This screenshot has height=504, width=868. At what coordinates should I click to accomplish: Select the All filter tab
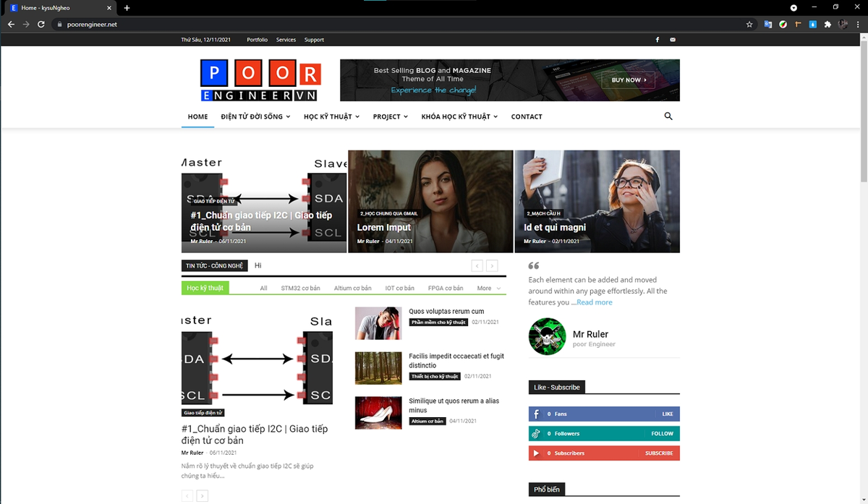(263, 289)
